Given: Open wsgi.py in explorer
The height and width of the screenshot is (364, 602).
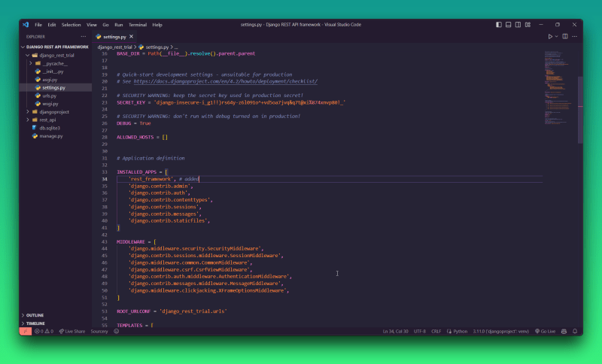Looking at the screenshot, I should (x=55, y=104).
